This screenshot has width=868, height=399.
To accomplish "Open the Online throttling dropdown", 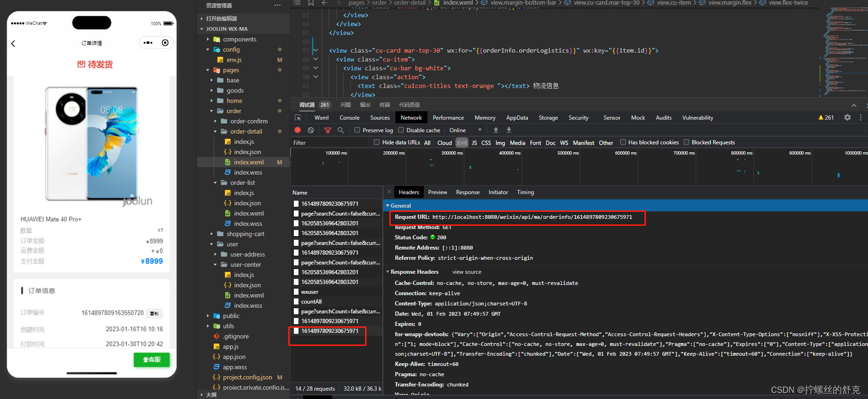I will (465, 130).
